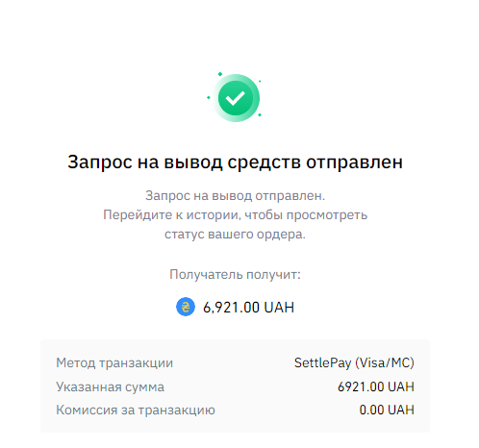
Task: Click the 'Указанная сумма' label
Action: point(110,387)
